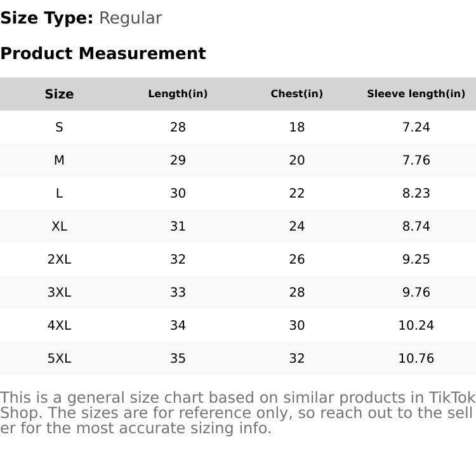Select the 2XL size row label
This screenshot has width=476, height=451.
(x=59, y=259)
